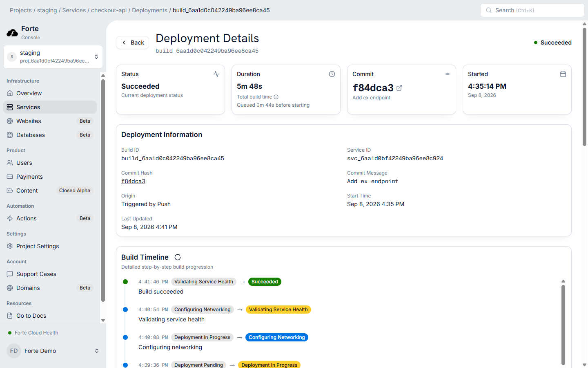Click the Websites globe icon in sidebar

pos(10,121)
